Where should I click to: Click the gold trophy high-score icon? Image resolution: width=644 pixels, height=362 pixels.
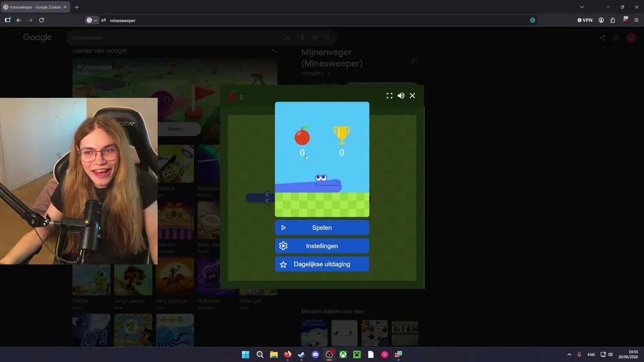[x=342, y=135]
